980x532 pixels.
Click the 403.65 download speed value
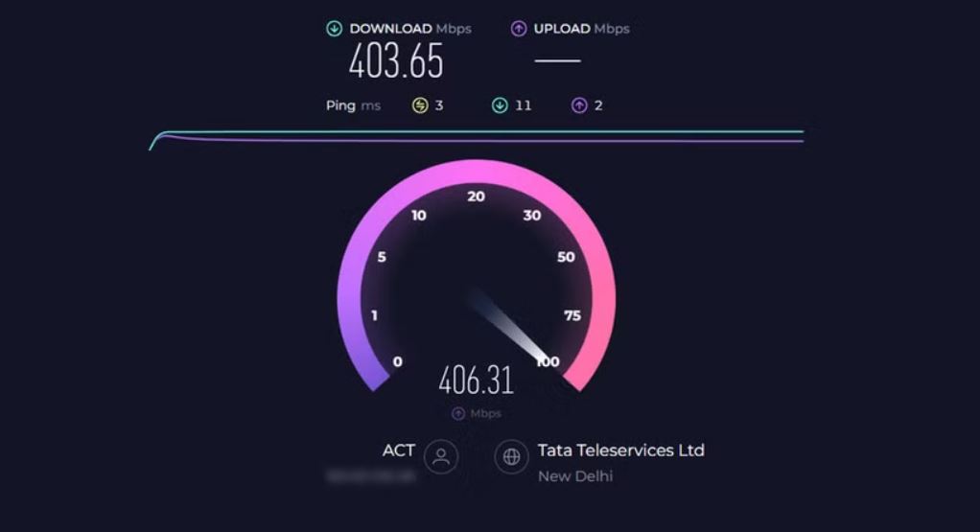(x=396, y=61)
